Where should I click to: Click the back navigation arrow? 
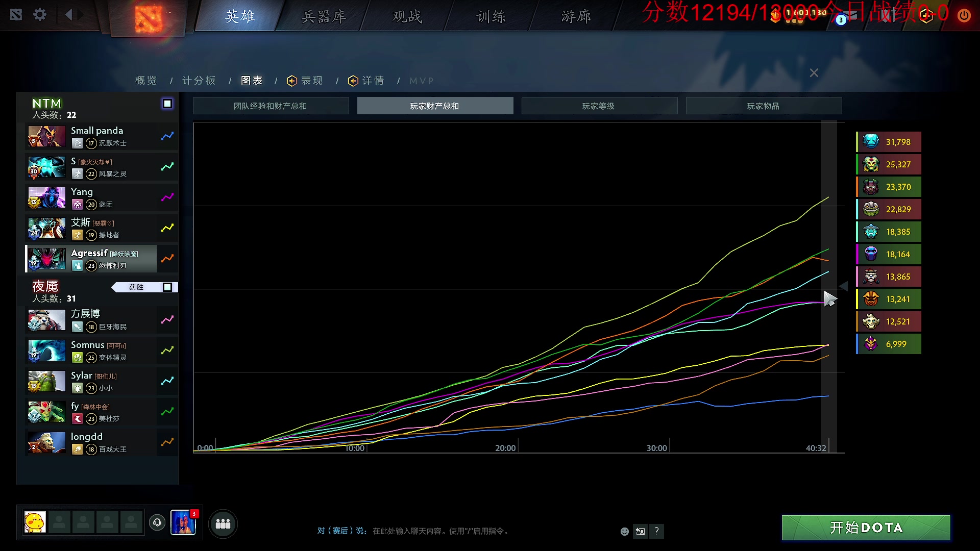click(x=68, y=15)
